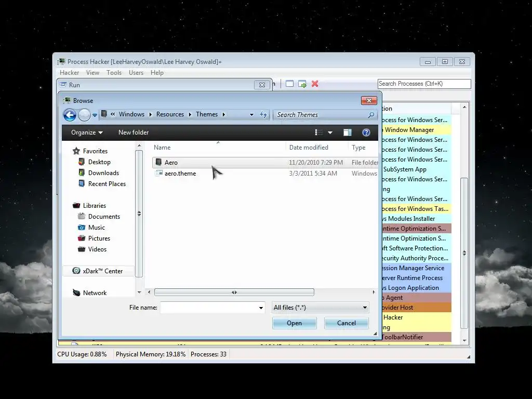The height and width of the screenshot is (399, 532).
Task: Open the address bar previous locations dropdown
Action: (x=251, y=115)
